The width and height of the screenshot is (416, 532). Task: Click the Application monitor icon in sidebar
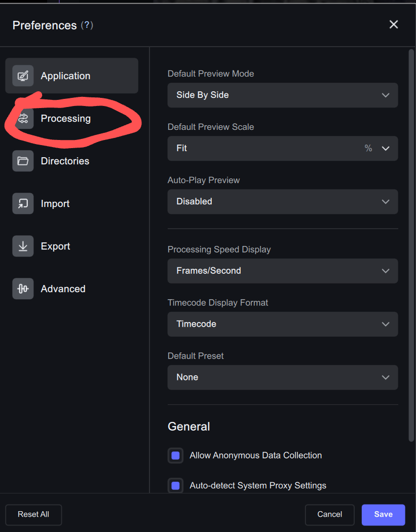[23, 76]
